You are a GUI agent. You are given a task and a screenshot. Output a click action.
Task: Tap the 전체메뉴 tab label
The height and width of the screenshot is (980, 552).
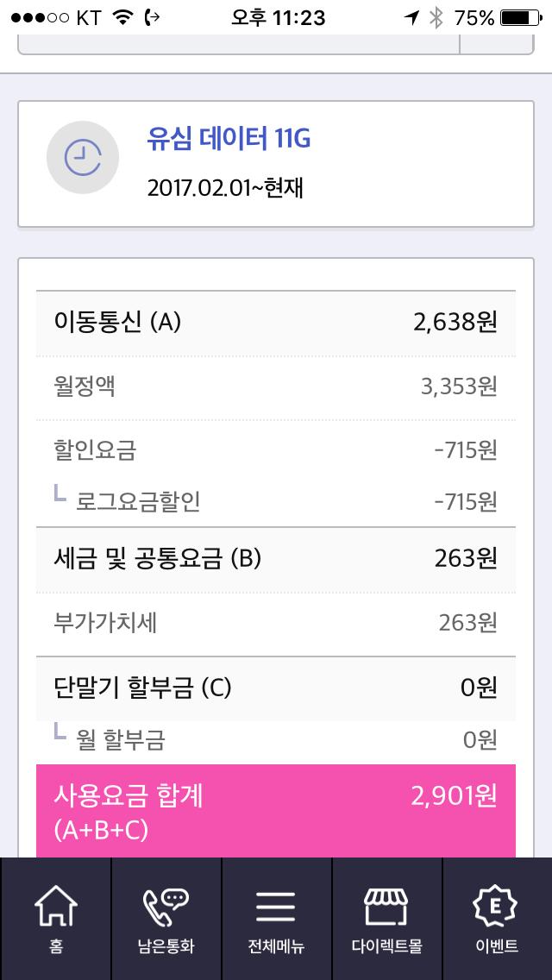(276, 946)
